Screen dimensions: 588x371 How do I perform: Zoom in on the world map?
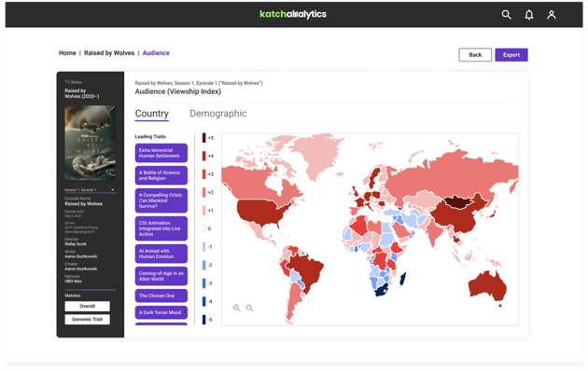pos(237,308)
